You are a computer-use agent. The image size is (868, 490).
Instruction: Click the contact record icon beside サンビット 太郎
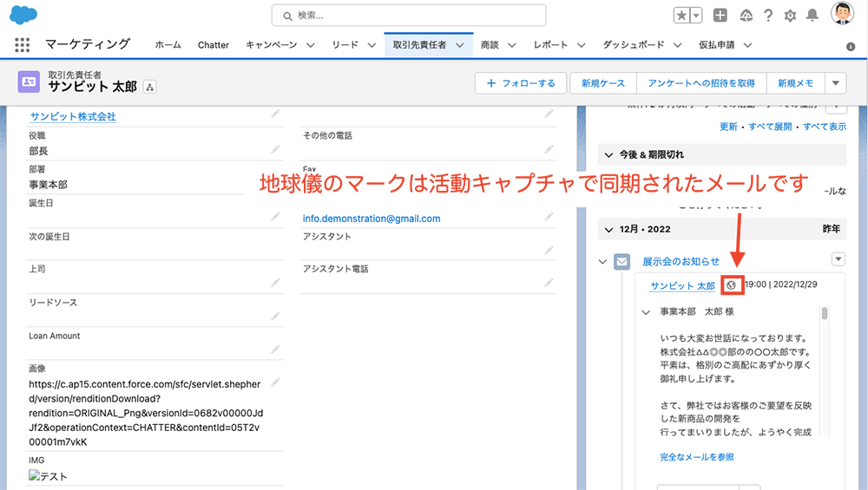pos(29,82)
